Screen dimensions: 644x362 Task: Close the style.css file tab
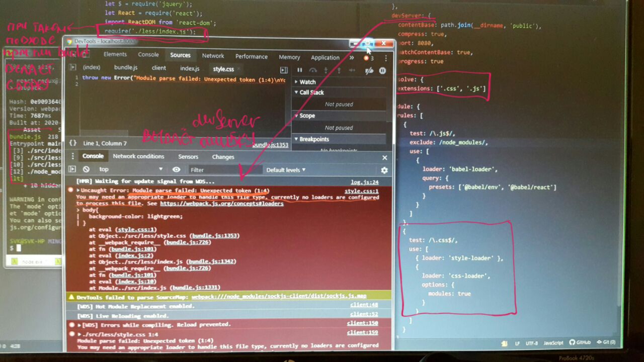239,69
